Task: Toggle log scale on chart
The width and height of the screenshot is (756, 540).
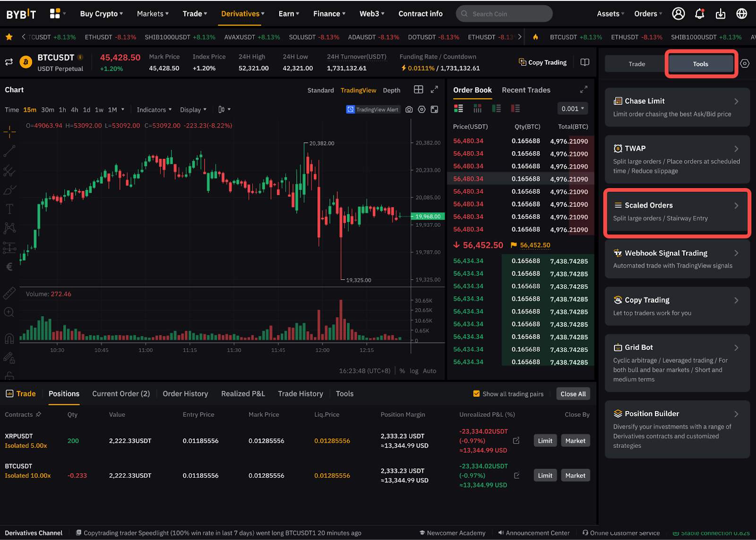Action: [414, 371]
